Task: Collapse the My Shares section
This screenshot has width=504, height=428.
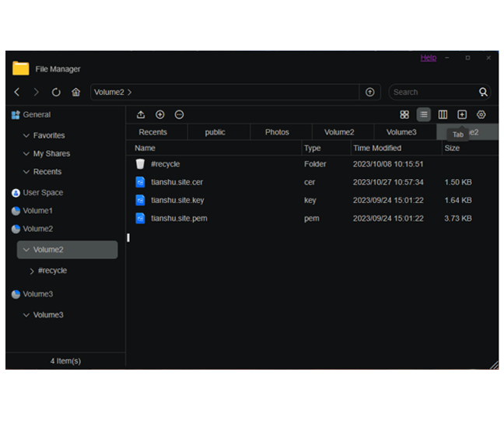Action: (26, 154)
